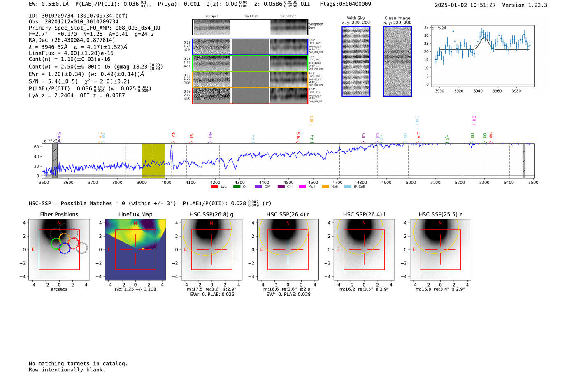Image resolution: width=576 pixels, height=392 pixels.
Task: Select the blue-framed 2D spectrum row
Action: [250, 47]
